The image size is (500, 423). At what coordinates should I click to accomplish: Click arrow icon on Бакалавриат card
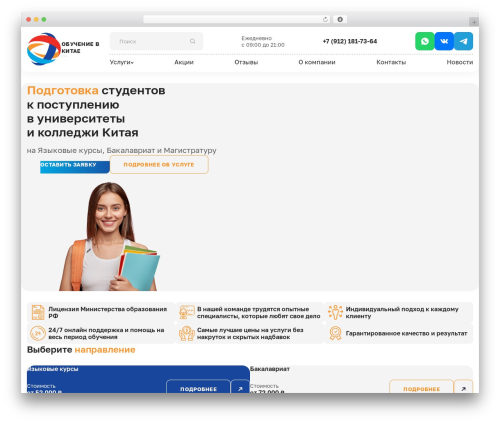coord(463,387)
